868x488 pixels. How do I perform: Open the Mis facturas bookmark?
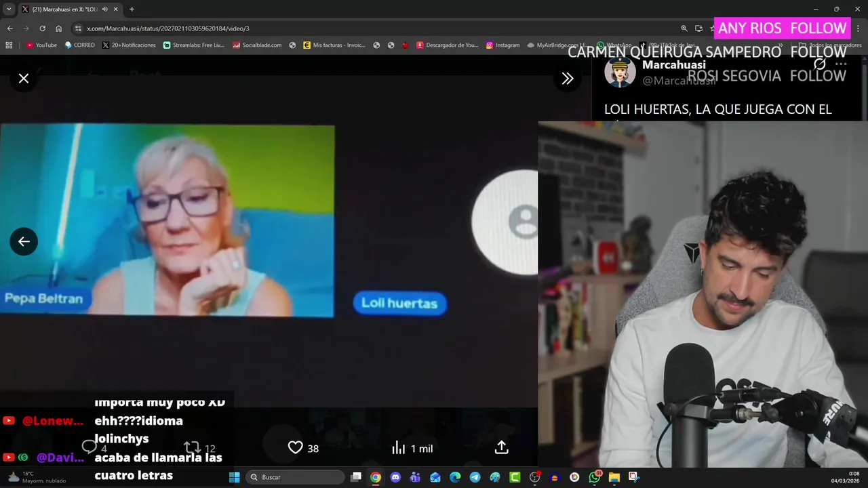[x=334, y=45]
